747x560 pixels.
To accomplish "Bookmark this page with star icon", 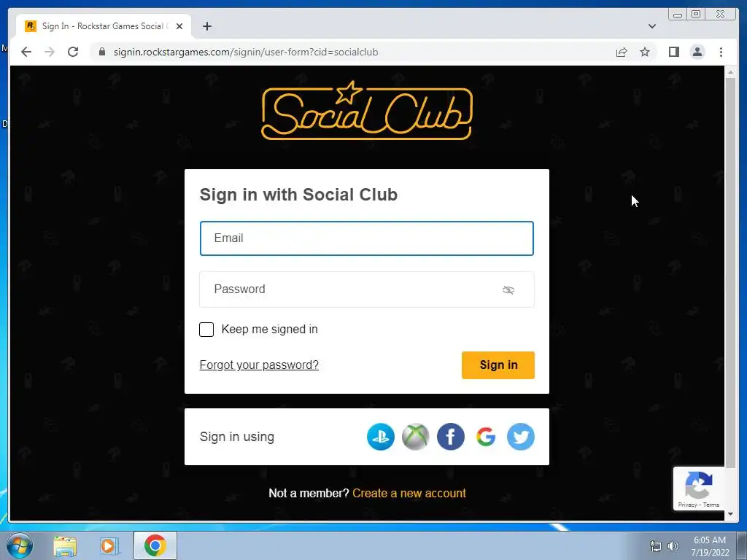I will pos(645,52).
